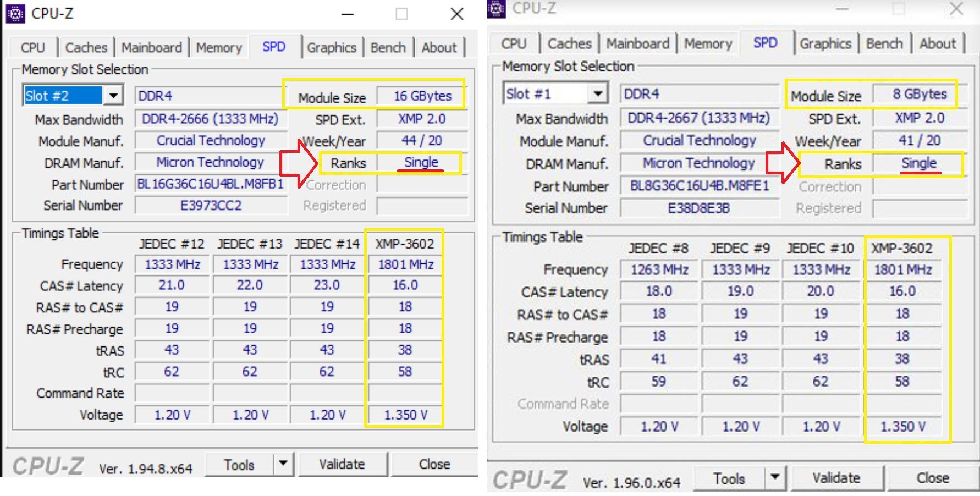Click JEDEC #8 frequency 1263 MHz cell

[x=659, y=270]
